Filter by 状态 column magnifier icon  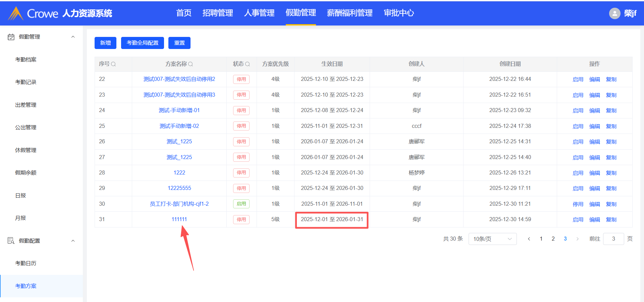click(248, 64)
